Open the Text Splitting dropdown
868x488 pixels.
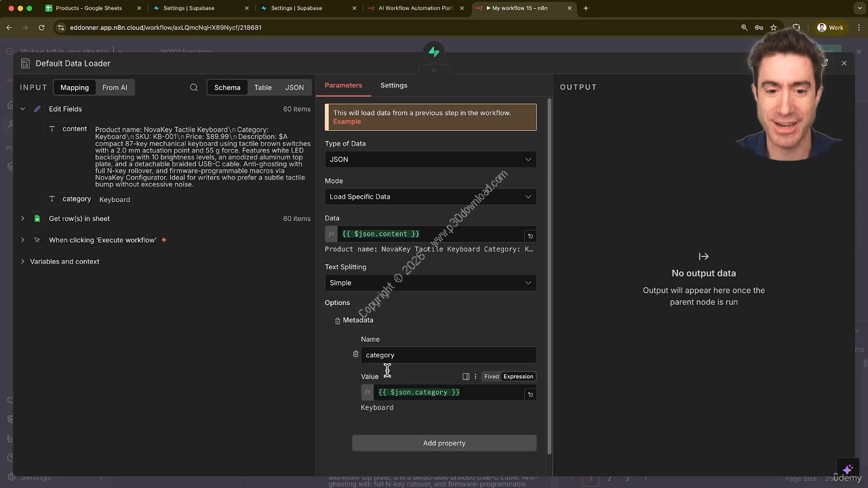click(430, 283)
